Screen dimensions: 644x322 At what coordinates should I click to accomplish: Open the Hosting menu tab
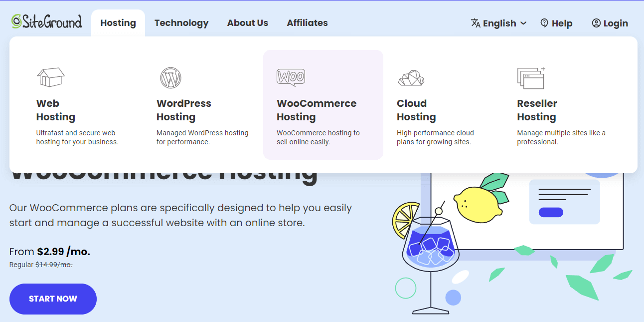point(118,23)
